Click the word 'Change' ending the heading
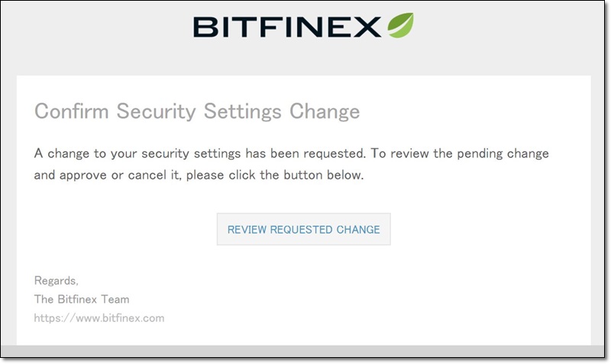The width and height of the screenshot is (611, 364). [325, 111]
